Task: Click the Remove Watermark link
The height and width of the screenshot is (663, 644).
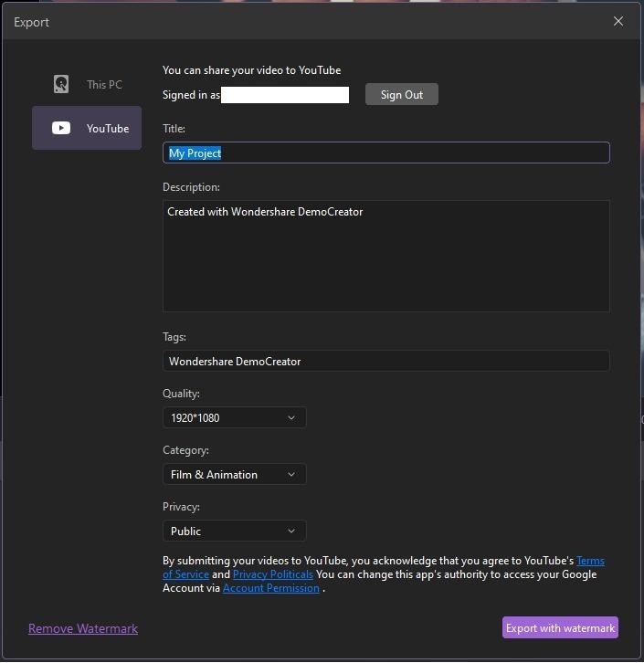Action: (x=83, y=628)
